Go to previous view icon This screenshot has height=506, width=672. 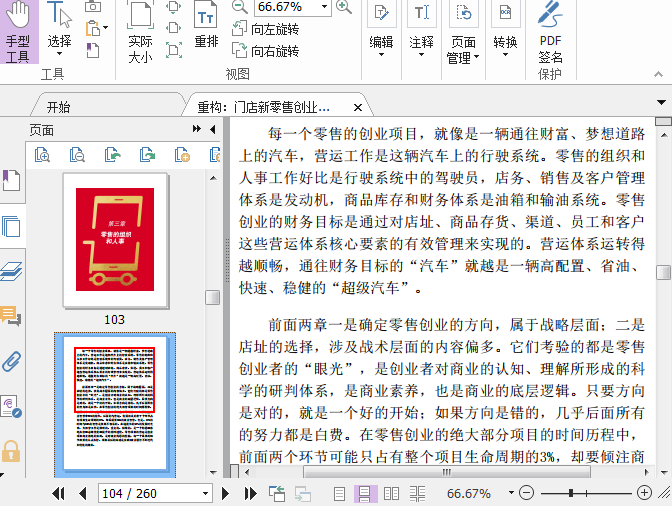coord(277,494)
